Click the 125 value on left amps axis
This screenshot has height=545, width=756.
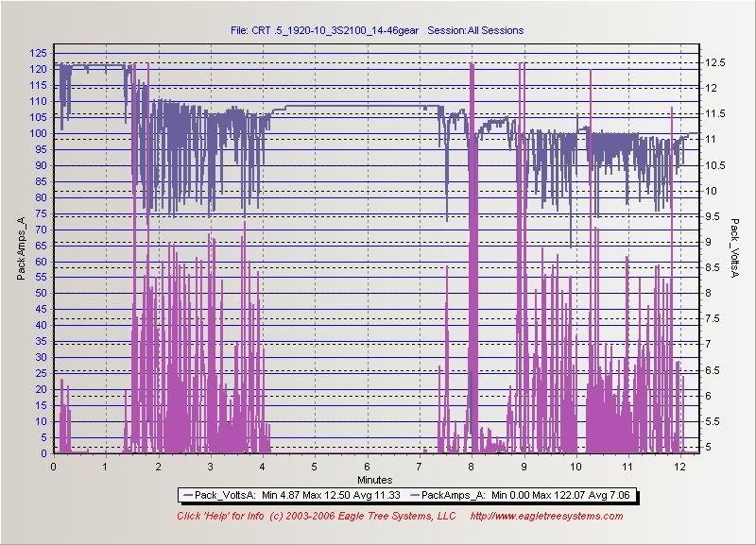coord(40,53)
